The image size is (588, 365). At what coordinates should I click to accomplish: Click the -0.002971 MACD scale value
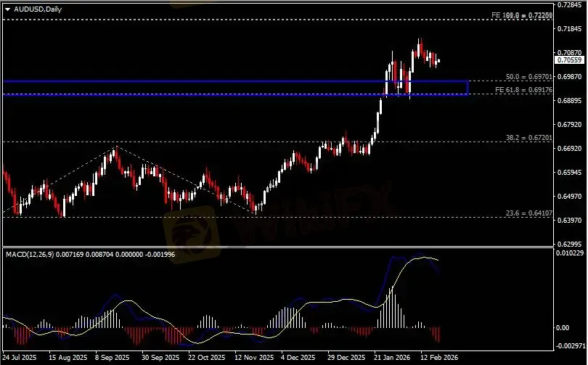tap(570, 345)
